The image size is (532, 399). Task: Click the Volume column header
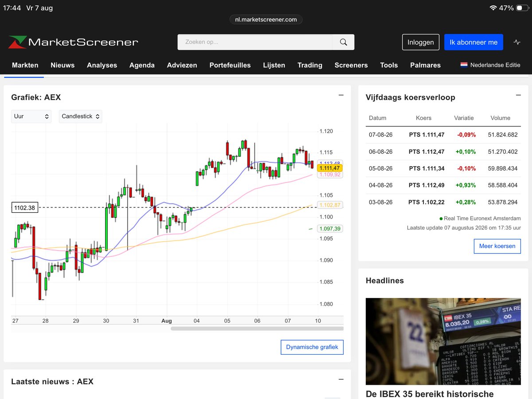(x=501, y=118)
